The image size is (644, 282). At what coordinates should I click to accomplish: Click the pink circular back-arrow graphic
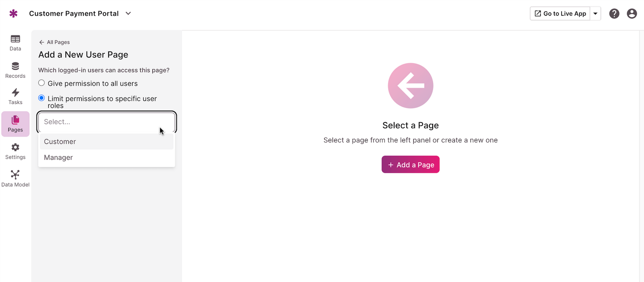click(410, 86)
